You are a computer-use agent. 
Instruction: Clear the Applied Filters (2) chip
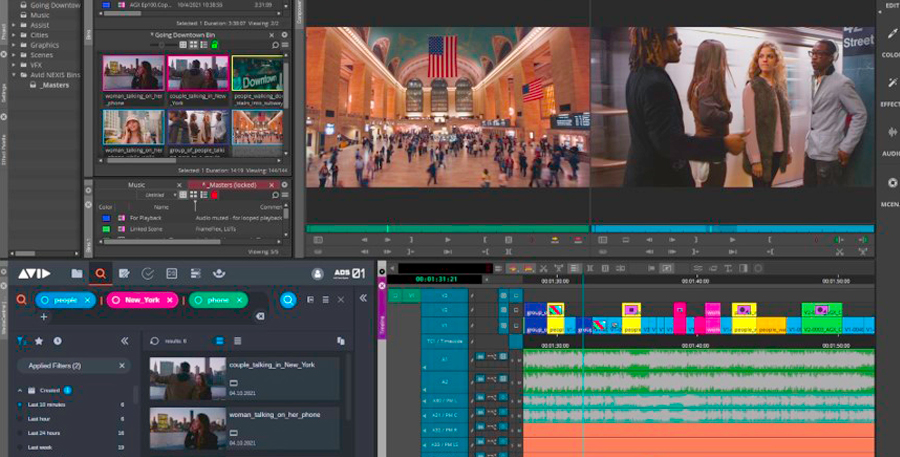point(122,366)
